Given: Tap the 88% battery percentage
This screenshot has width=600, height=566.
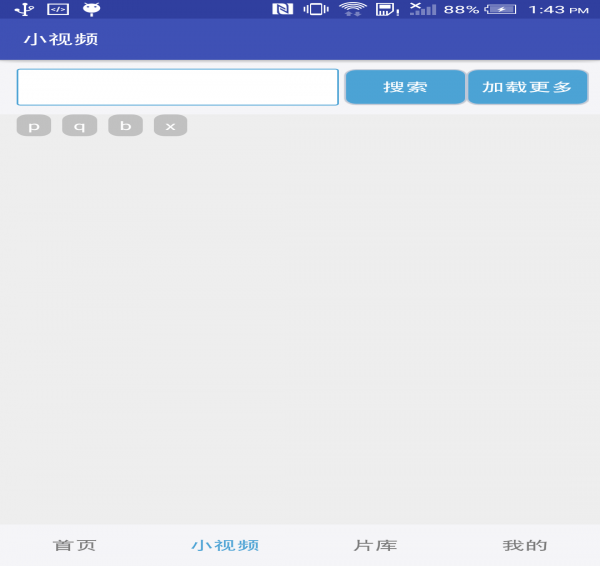Looking at the screenshot, I should pos(461,10).
